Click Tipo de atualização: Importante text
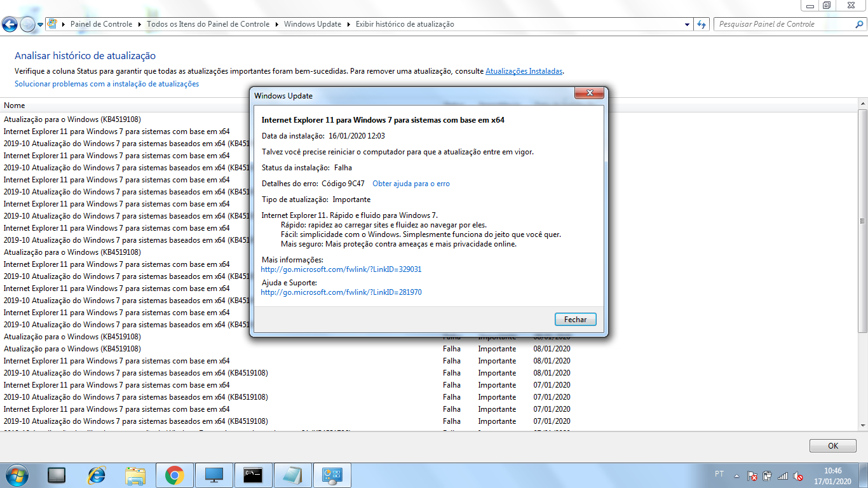The height and width of the screenshot is (488, 868). click(316, 200)
